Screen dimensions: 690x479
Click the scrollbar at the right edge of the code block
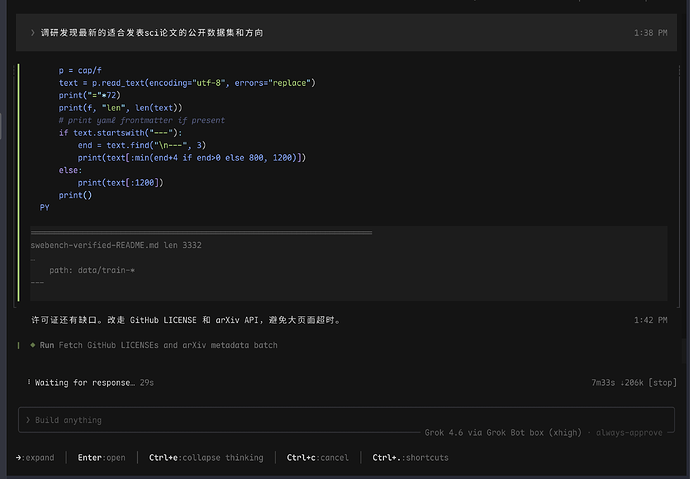point(679,185)
